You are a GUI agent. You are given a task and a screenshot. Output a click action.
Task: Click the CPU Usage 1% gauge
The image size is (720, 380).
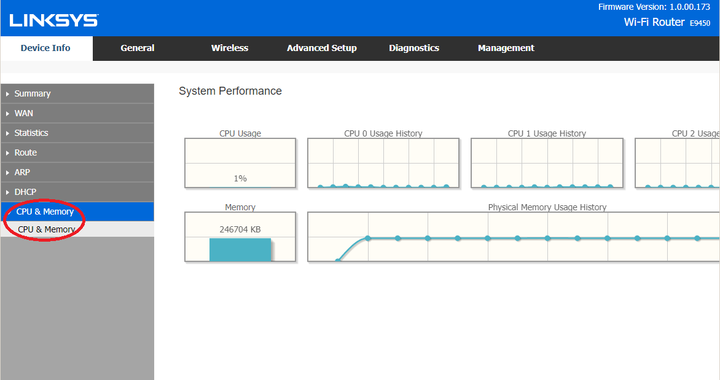click(240, 163)
